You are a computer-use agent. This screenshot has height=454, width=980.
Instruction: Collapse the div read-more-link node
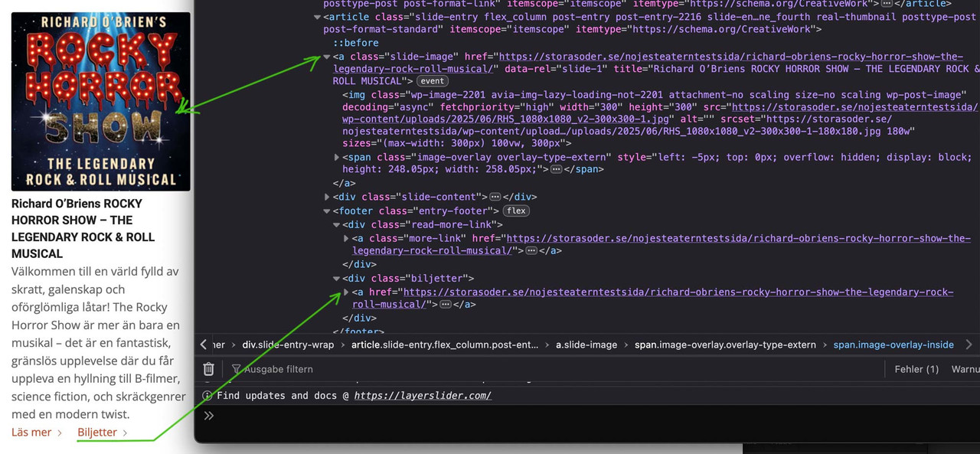point(337,224)
